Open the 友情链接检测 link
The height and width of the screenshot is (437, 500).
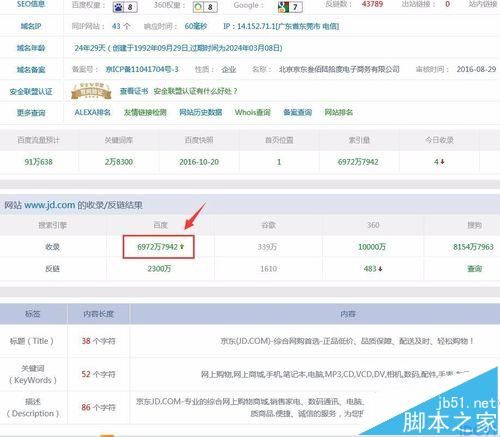point(145,112)
